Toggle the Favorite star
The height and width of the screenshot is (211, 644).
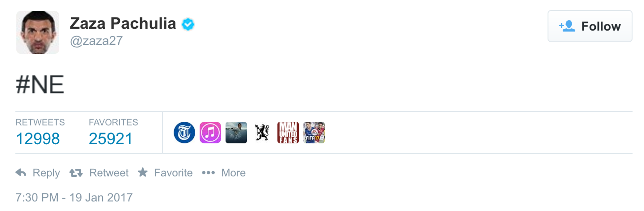pos(143,172)
